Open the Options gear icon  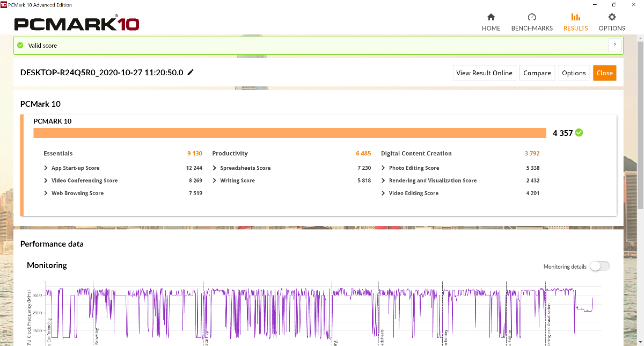click(612, 17)
